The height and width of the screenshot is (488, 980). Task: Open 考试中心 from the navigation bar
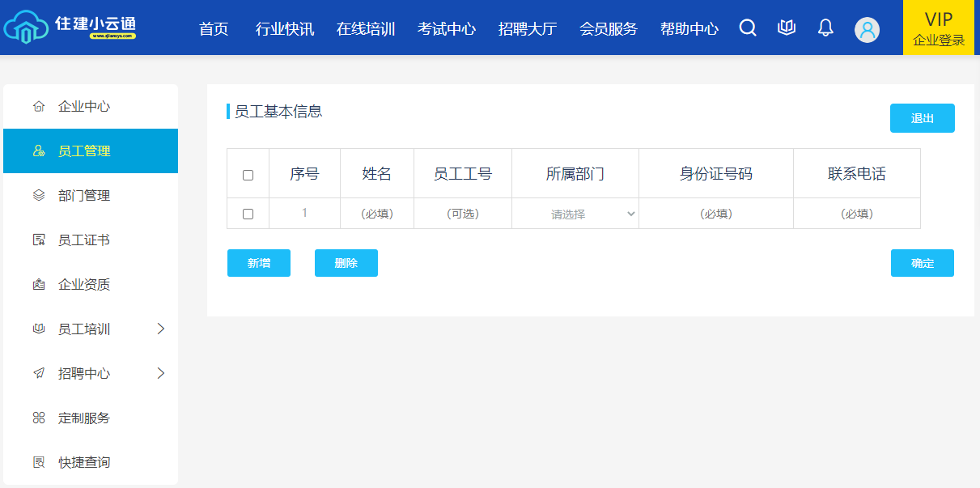coord(447,29)
